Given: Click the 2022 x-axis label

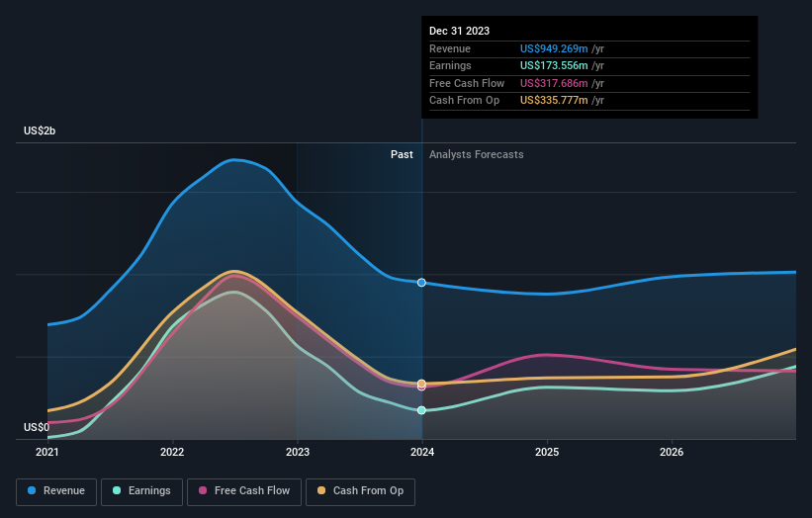Looking at the screenshot, I should (172, 453).
